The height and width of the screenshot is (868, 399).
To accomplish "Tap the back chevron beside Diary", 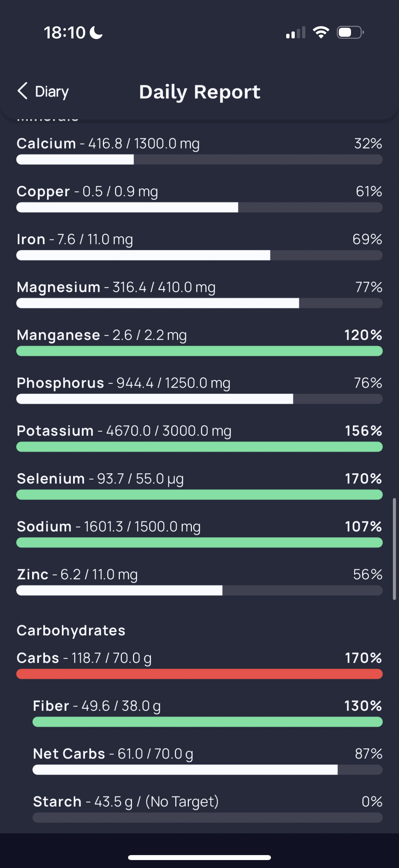I will (22, 91).
